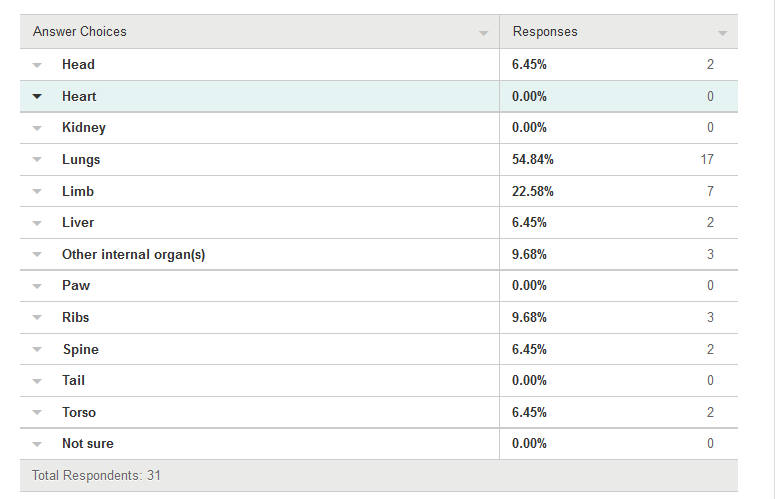Expand the Ribs row dropdown arrow
The height and width of the screenshot is (499, 775).
(37, 318)
